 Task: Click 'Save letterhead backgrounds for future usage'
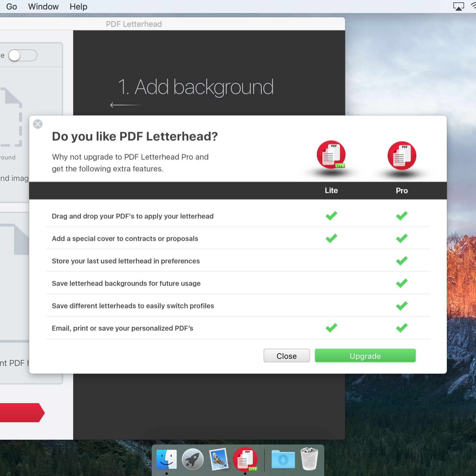[126, 284]
